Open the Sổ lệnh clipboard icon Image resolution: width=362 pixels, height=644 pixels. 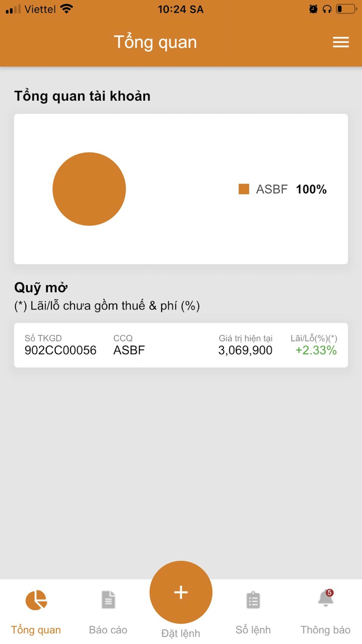click(253, 600)
